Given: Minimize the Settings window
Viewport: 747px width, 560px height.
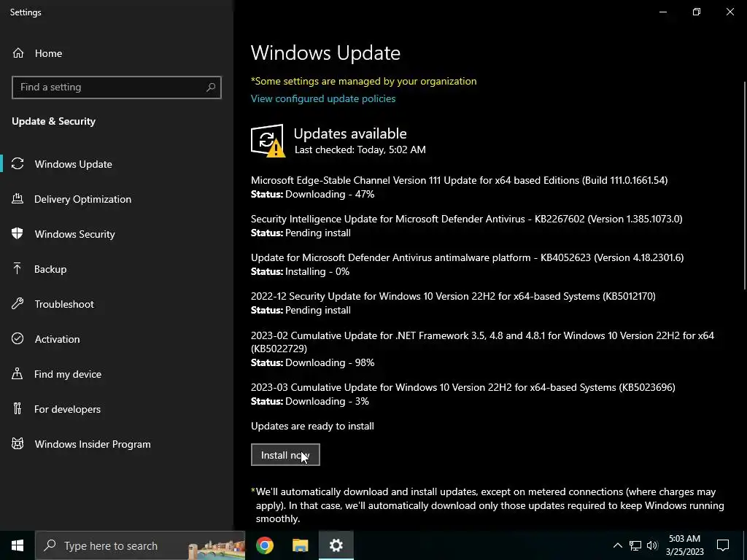Looking at the screenshot, I should [x=662, y=12].
